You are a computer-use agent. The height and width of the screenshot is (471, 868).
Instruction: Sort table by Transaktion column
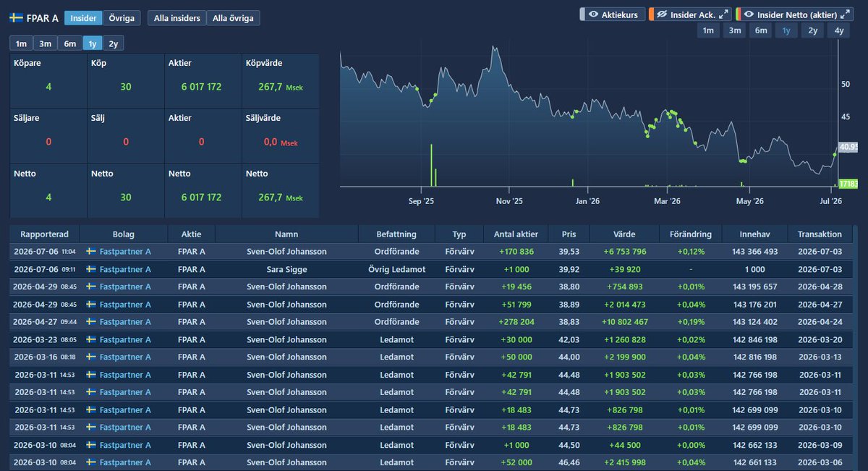point(820,234)
